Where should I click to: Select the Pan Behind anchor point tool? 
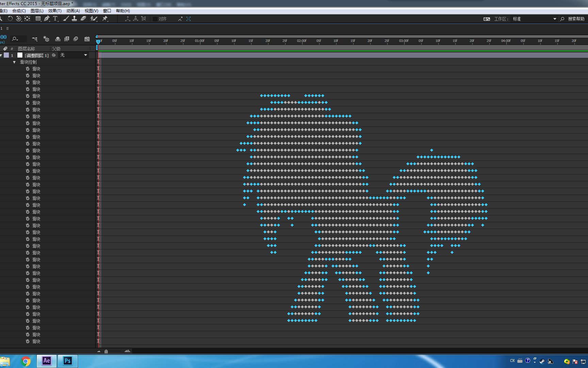(x=28, y=19)
